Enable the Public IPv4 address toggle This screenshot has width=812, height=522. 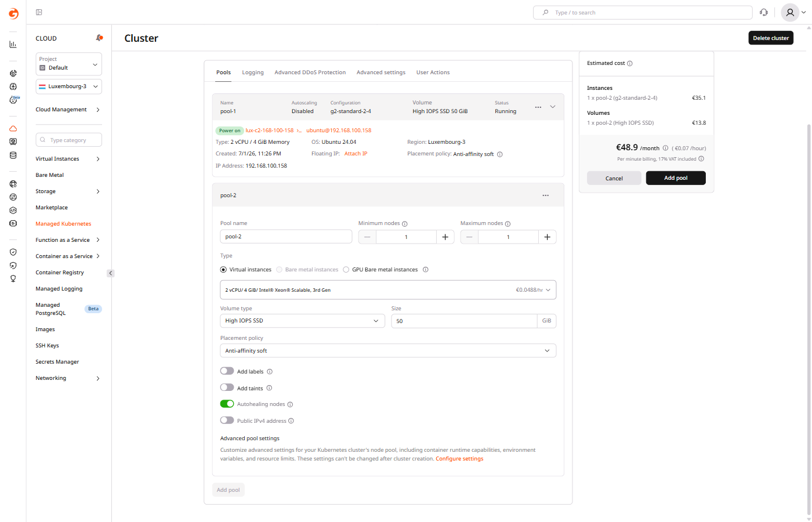(x=227, y=420)
